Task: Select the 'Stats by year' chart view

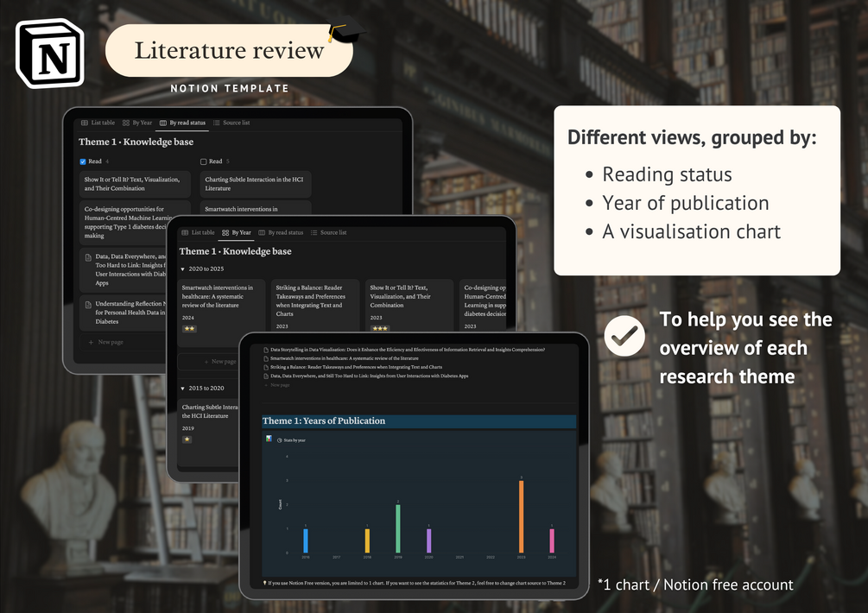Action: tap(291, 440)
